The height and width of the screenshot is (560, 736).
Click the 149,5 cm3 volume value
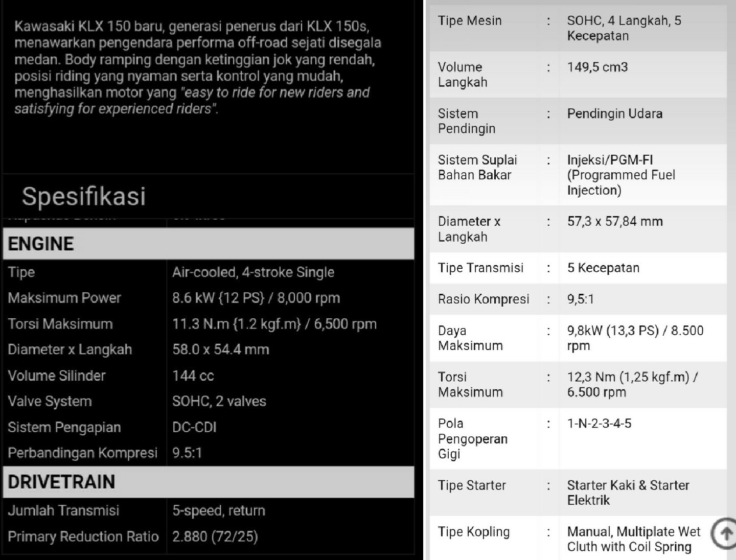point(597,67)
